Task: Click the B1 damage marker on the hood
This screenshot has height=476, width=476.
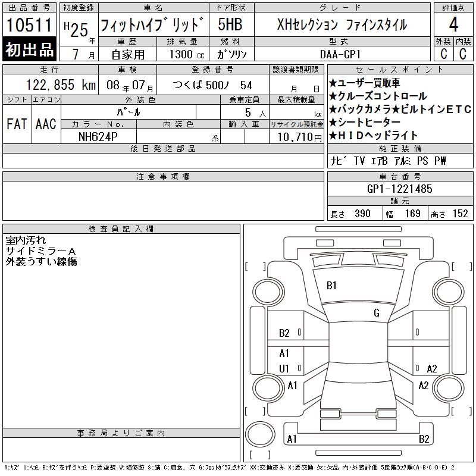Action: (331, 286)
